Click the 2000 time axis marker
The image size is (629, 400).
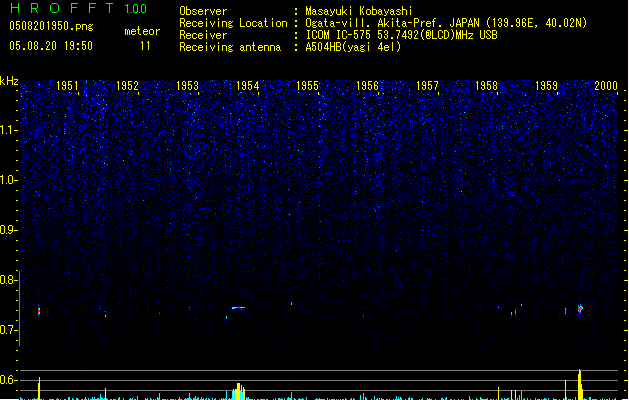(x=606, y=86)
